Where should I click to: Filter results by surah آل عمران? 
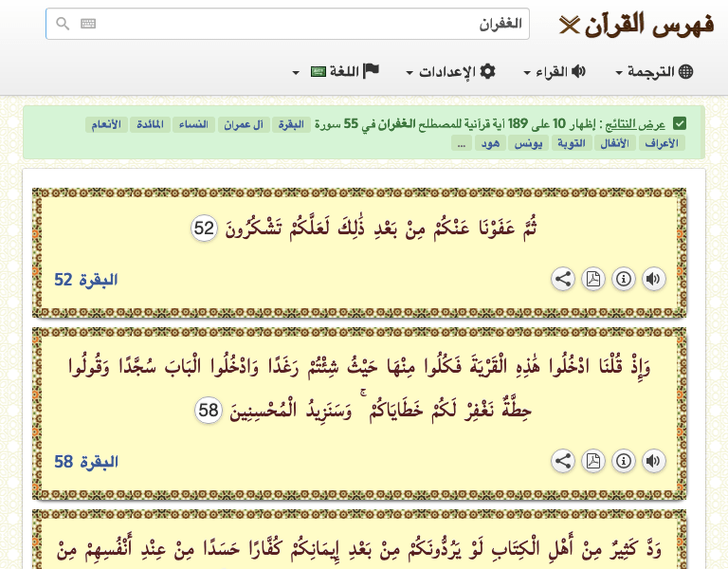pyautogui.click(x=244, y=124)
